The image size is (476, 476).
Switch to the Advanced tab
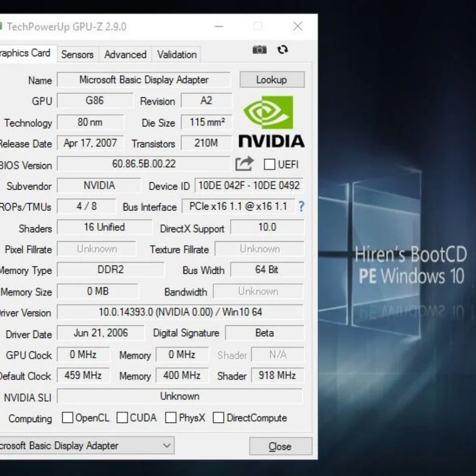(x=125, y=55)
